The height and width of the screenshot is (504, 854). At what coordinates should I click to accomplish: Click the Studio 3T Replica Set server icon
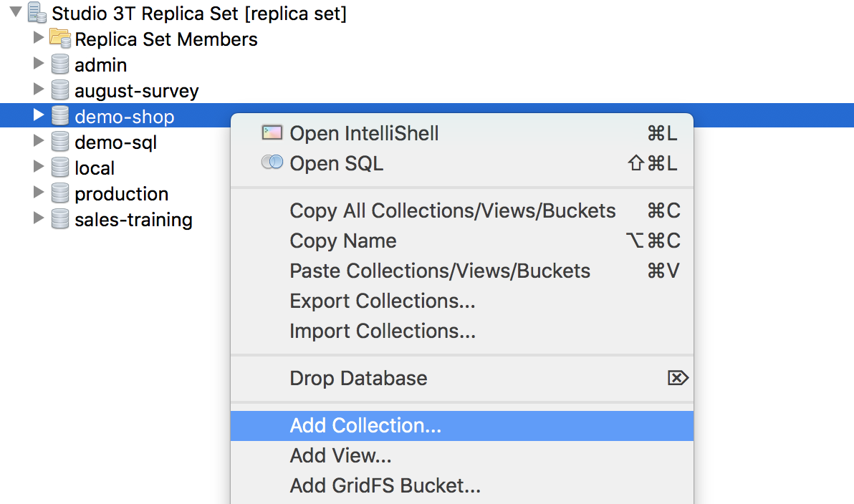pyautogui.click(x=37, y=13)
